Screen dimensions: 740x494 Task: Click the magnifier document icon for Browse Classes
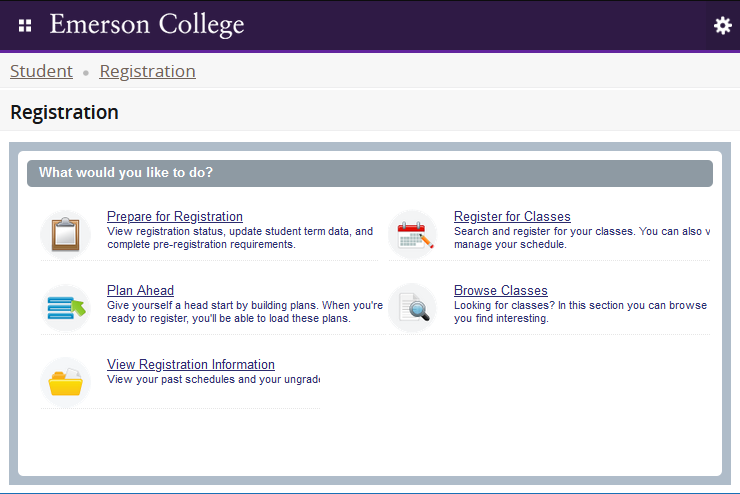414,307
